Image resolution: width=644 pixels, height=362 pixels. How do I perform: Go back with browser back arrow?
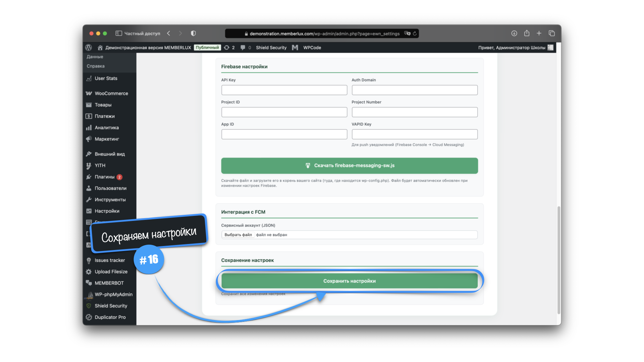coord(169,34)
